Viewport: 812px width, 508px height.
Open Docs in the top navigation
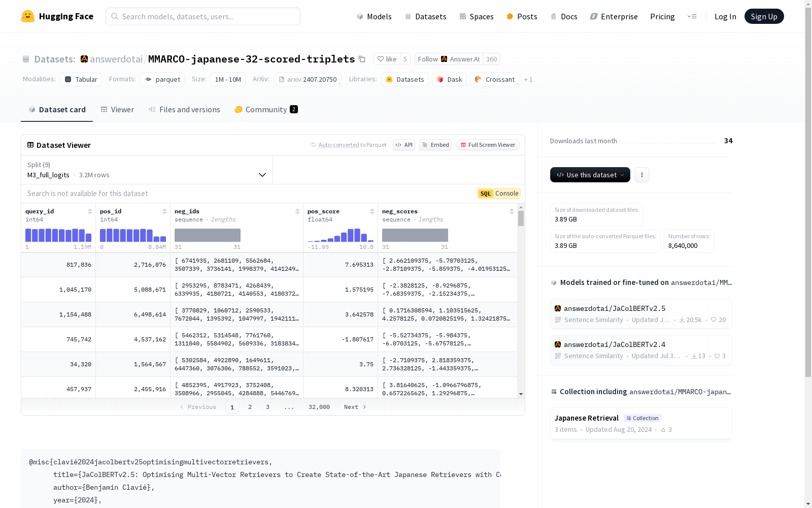click(x=564, y=16)
